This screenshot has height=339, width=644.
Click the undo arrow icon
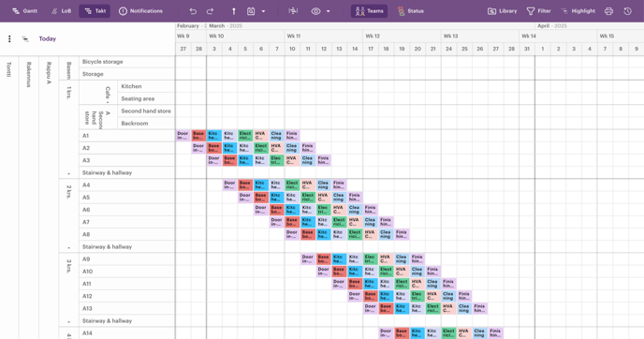(193, 11)
